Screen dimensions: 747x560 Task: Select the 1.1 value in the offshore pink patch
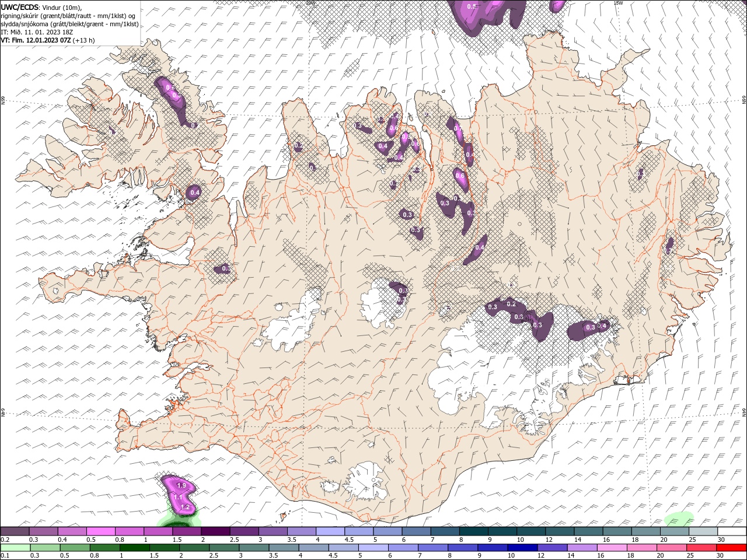[179, 497]
